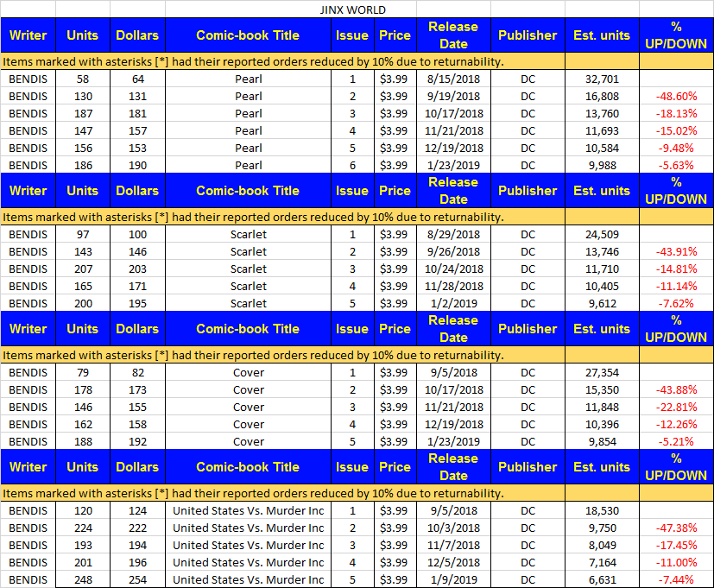Select the Cover issue 1 title cell
The image size is (714, 588).
[248, 372]
